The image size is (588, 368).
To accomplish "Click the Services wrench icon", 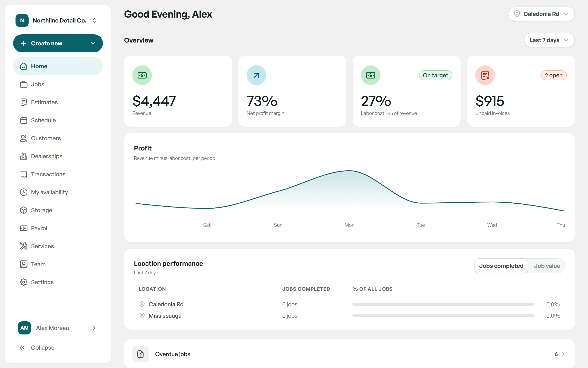I will [23, 246].
